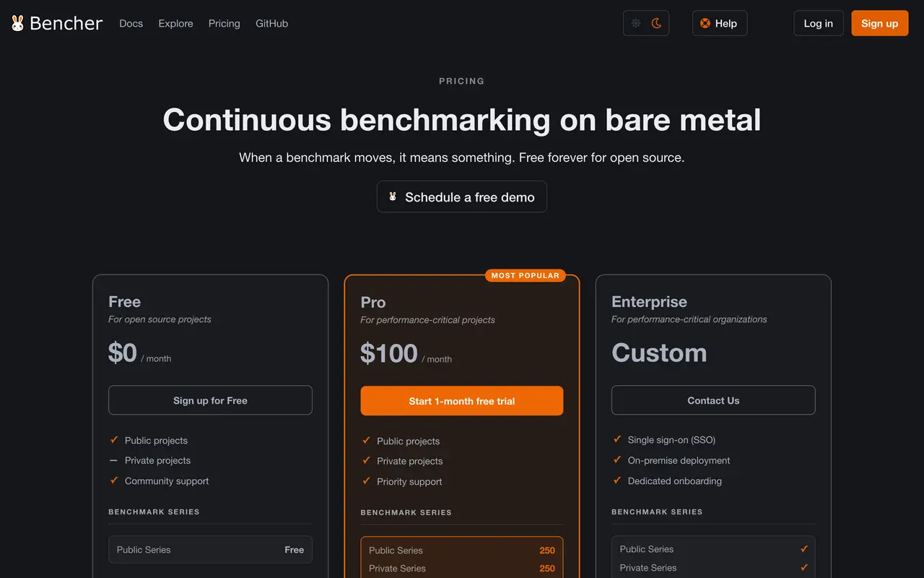Click Private projects in the Free plan
Image resolution: width=924 pixels, height=578 pixels.
coord(157,461)
